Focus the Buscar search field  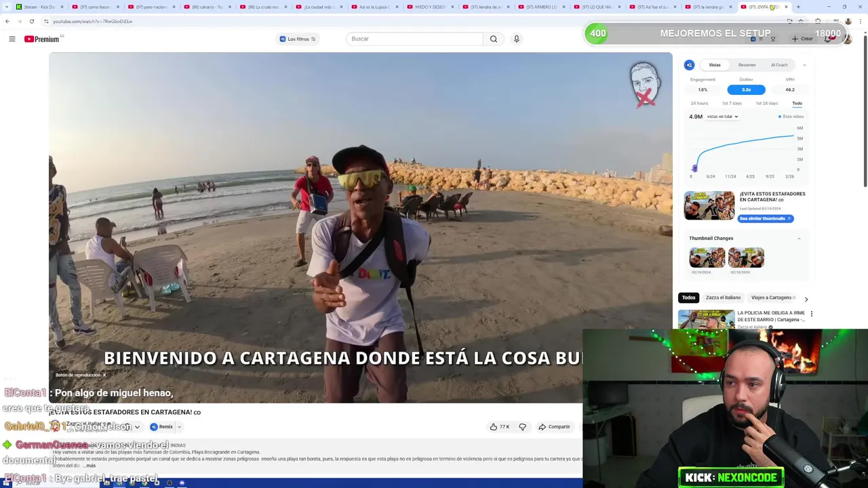click(x=414, y=39)
